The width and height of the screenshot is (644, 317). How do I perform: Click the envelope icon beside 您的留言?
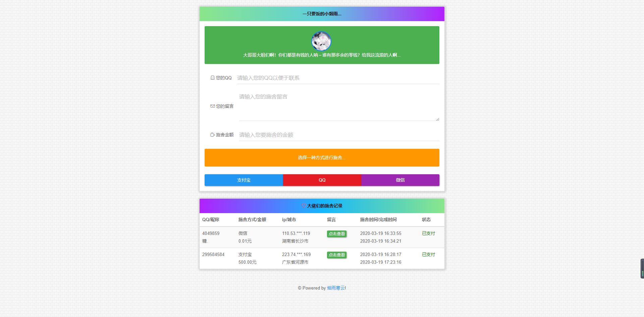tap(212, 106)
